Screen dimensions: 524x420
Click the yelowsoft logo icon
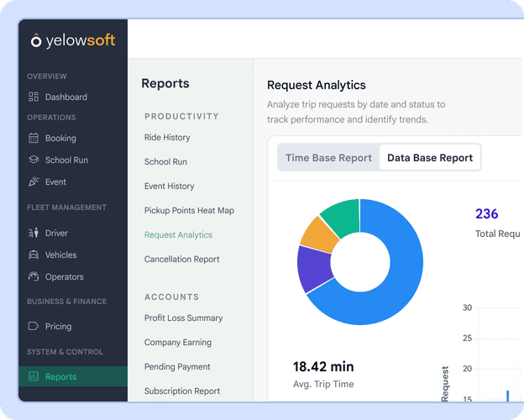pyautogui.click(x=36, y=40)
